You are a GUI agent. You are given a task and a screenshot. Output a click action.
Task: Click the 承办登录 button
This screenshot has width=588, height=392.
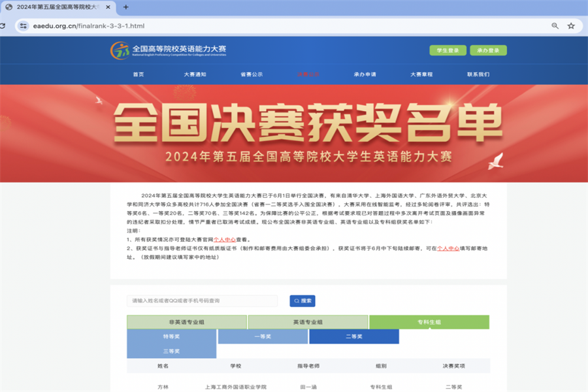(x=489, y=50)
